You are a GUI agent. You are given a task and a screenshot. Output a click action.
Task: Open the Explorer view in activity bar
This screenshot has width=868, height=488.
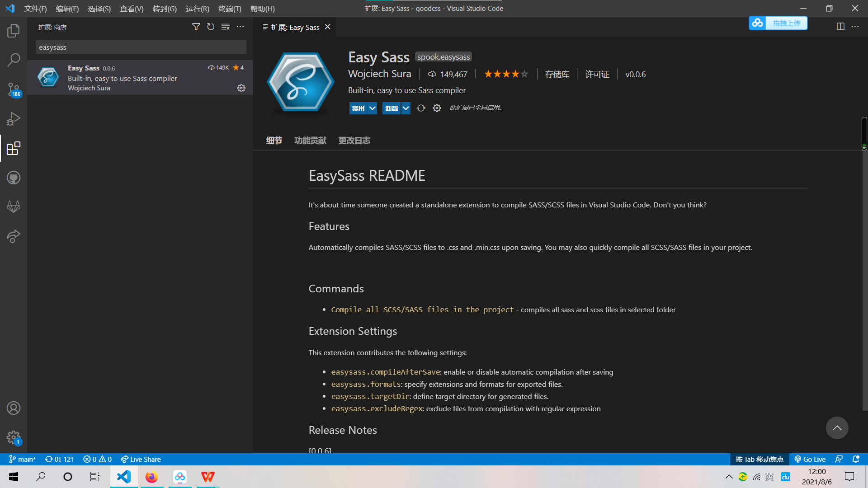(14, 31)
